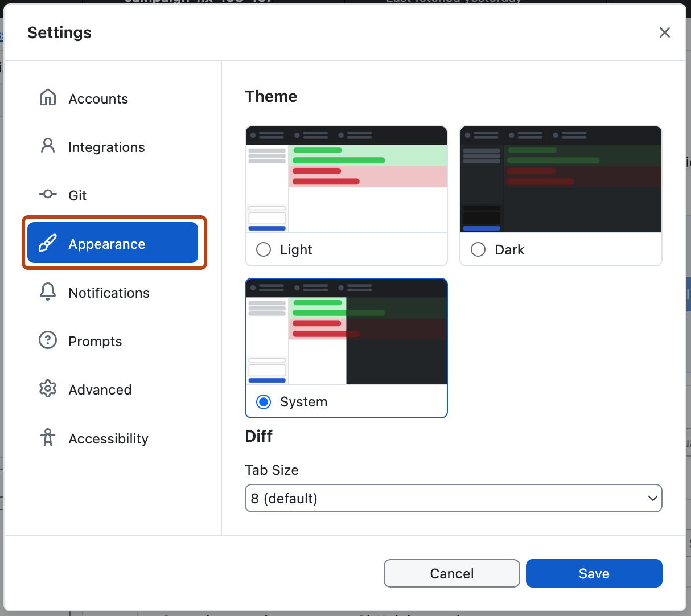Select the Accessibility settings icon
The width and height of the screenshot is (691, 616).
(x=48, y=438)
